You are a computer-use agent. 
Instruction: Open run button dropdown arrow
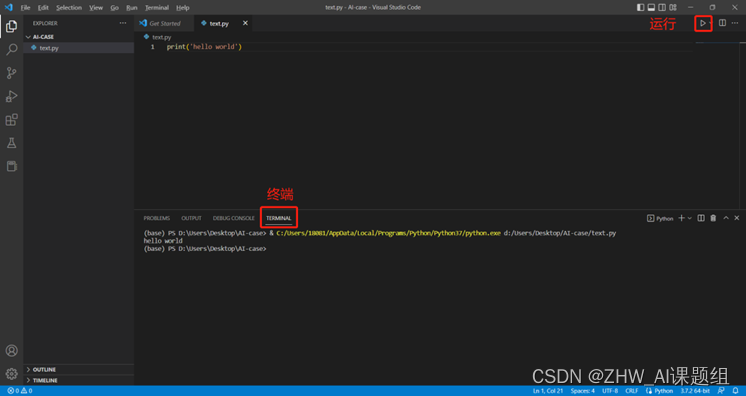coord(710,23)
